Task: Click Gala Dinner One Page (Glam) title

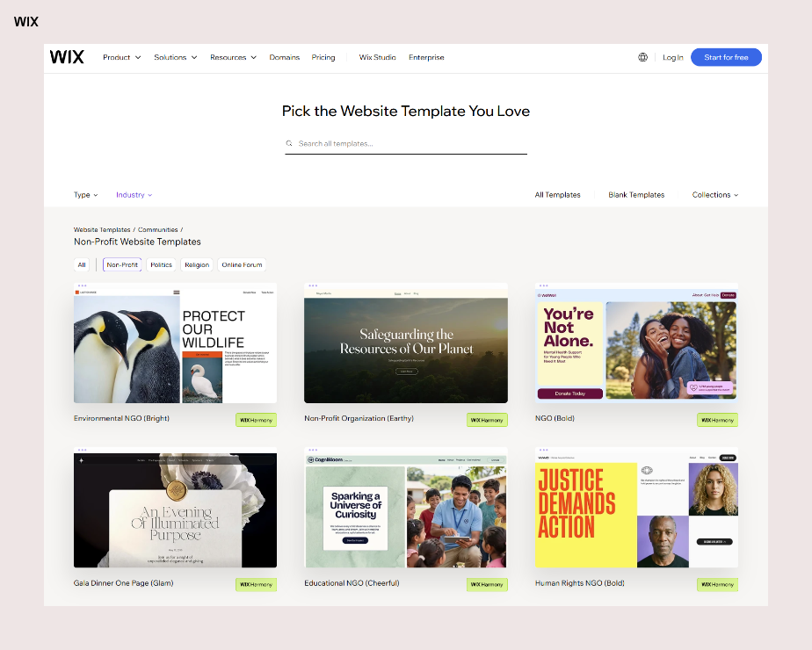Action: click(123, 582)
